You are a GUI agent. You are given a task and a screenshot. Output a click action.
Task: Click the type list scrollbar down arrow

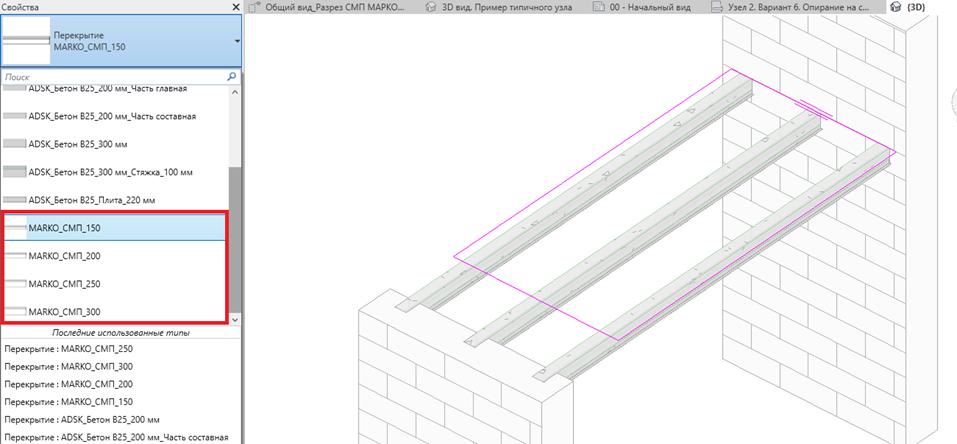tap(235, 319)
